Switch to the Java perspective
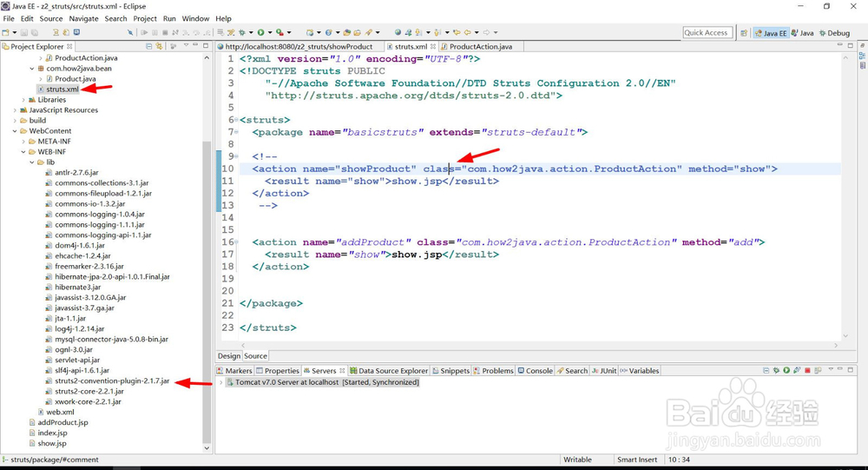Image resolution: width=868 pixels, height=470 pixels. [803, 33]
